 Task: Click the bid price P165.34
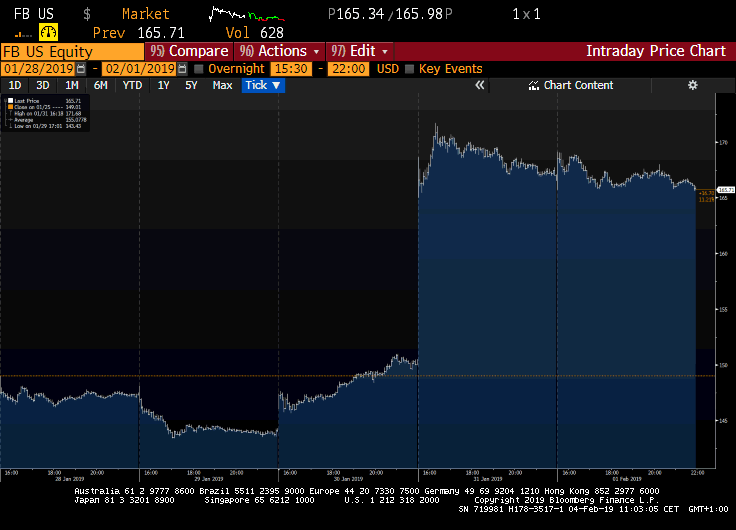point(356,14)
